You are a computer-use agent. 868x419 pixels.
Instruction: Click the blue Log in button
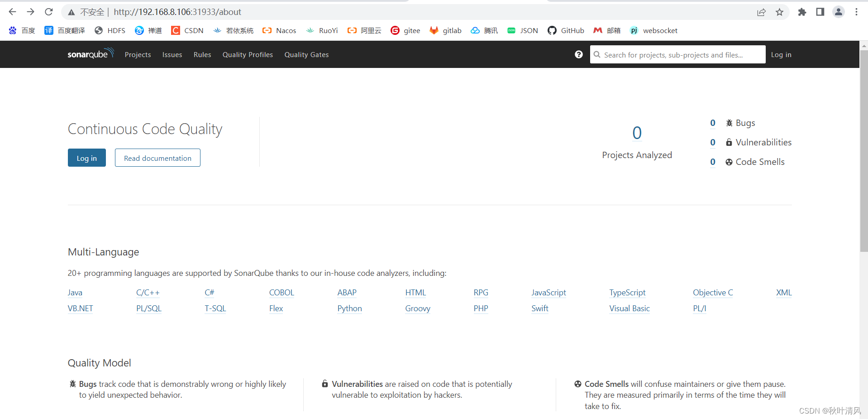(x=87, y=158)
